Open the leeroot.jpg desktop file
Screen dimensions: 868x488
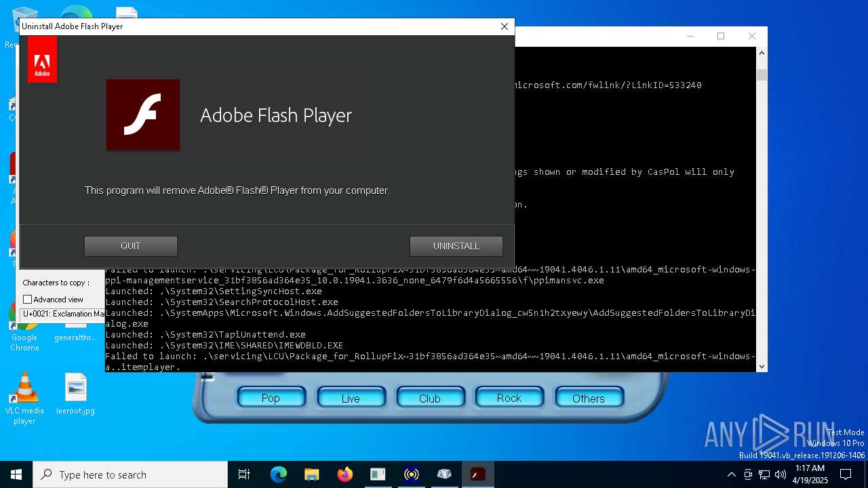click(75, 394)
